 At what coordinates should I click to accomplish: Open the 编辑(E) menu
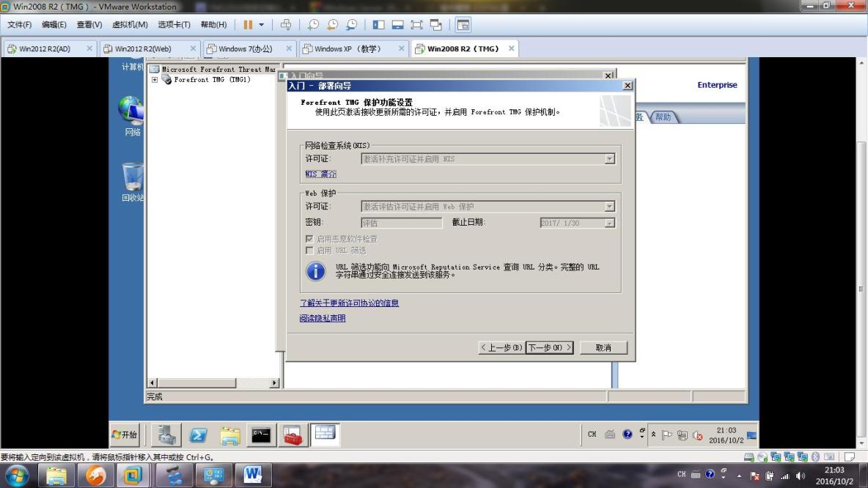click(x=54, y=25)
